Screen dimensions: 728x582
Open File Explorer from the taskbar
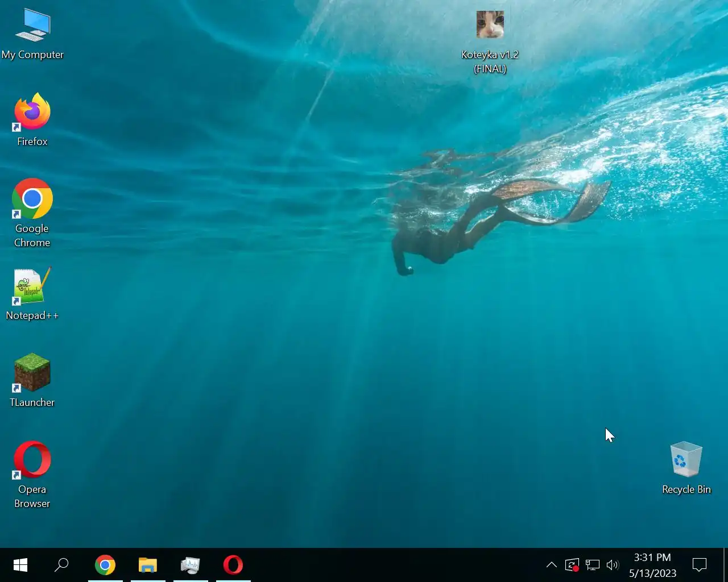point(148,565)
